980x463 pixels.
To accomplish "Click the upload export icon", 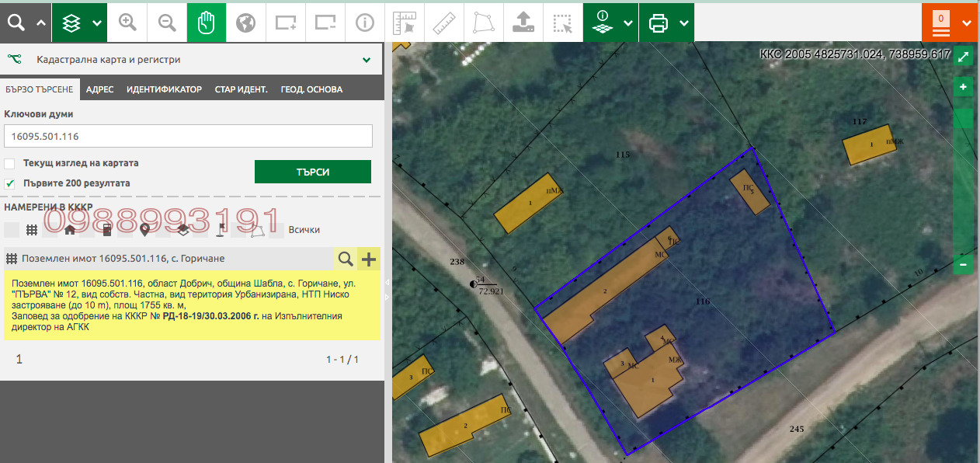I will click(x=523, y=23).
